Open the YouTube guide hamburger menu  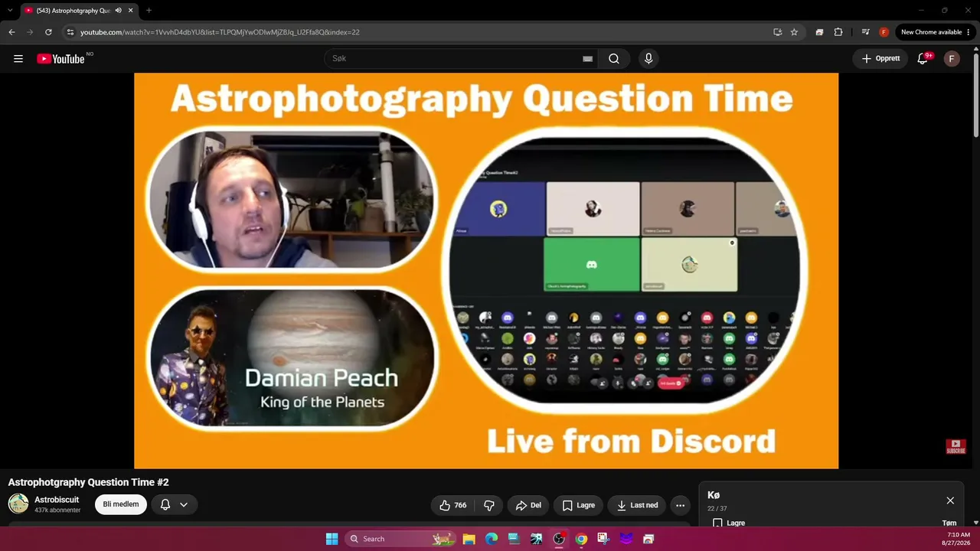18,59
